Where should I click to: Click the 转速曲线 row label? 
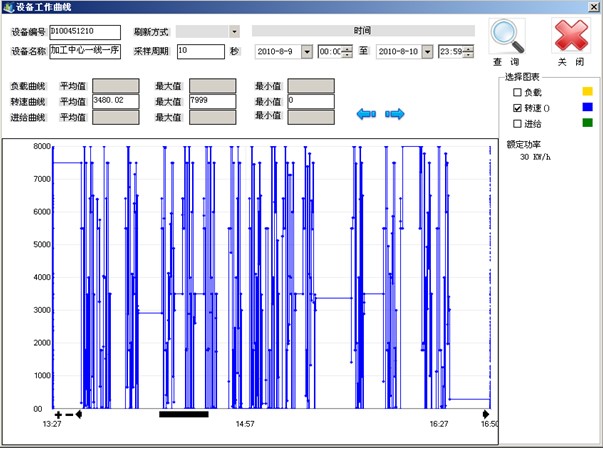click(x=28, y=102)
